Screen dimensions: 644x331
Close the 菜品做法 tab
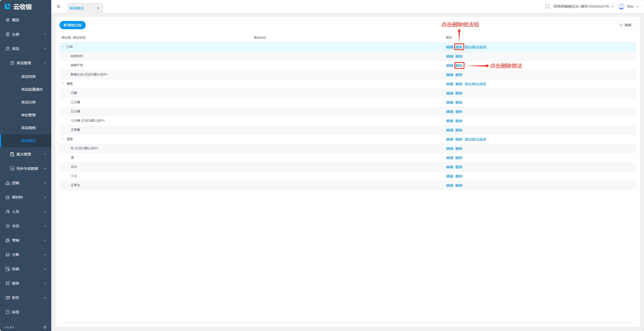(x=98, y=8)
